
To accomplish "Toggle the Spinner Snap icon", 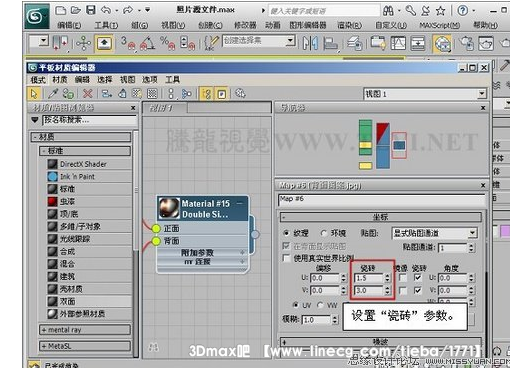I will coord(187,43).
